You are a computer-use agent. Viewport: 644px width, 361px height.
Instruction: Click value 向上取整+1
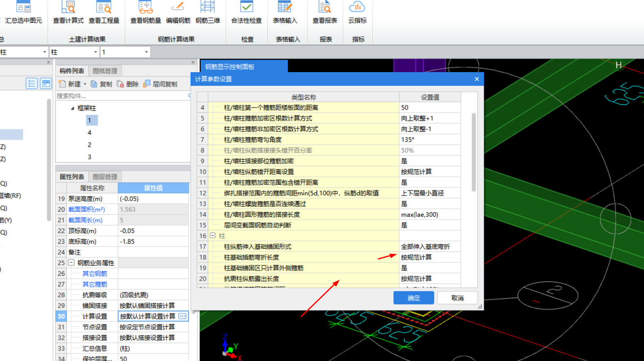[x=430, y=118]
